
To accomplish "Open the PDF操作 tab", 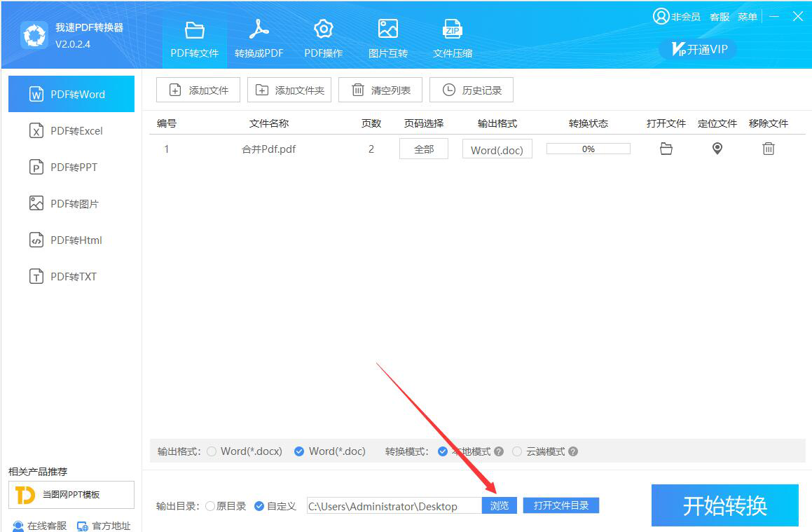I will [324, 39].
